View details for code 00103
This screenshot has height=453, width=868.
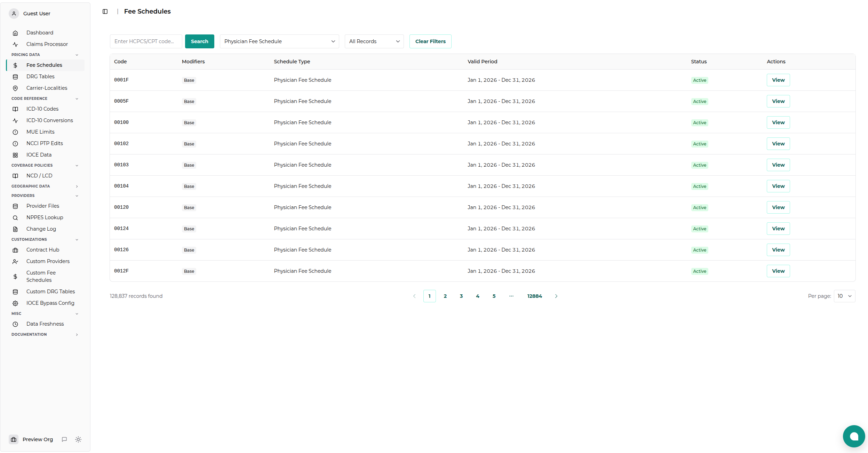778,165
